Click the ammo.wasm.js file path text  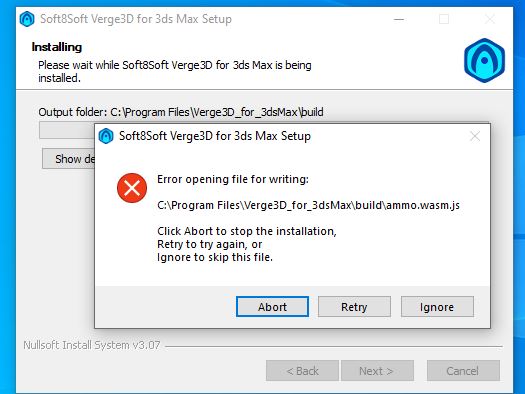pyautogui.click(x=308, y=205)
